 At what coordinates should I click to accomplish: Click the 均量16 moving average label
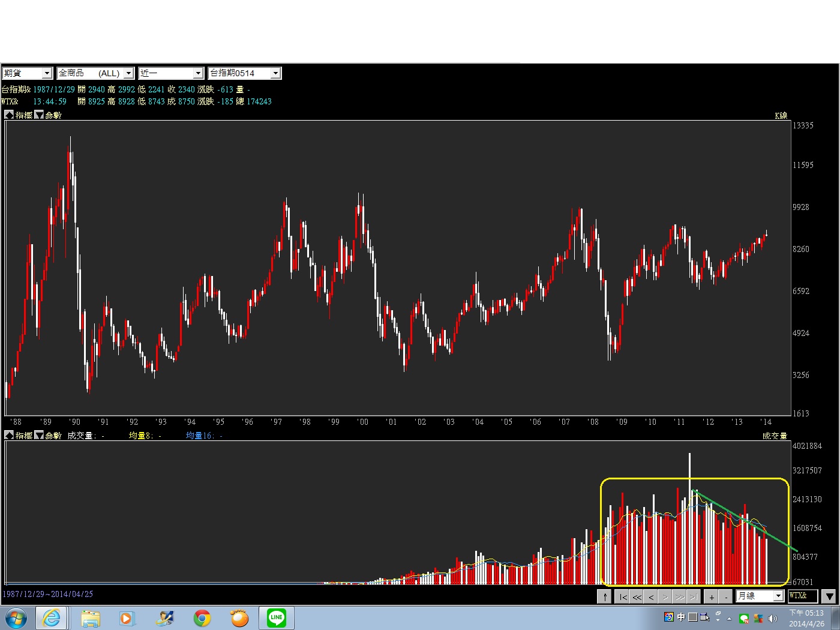[x=199, y=436]
